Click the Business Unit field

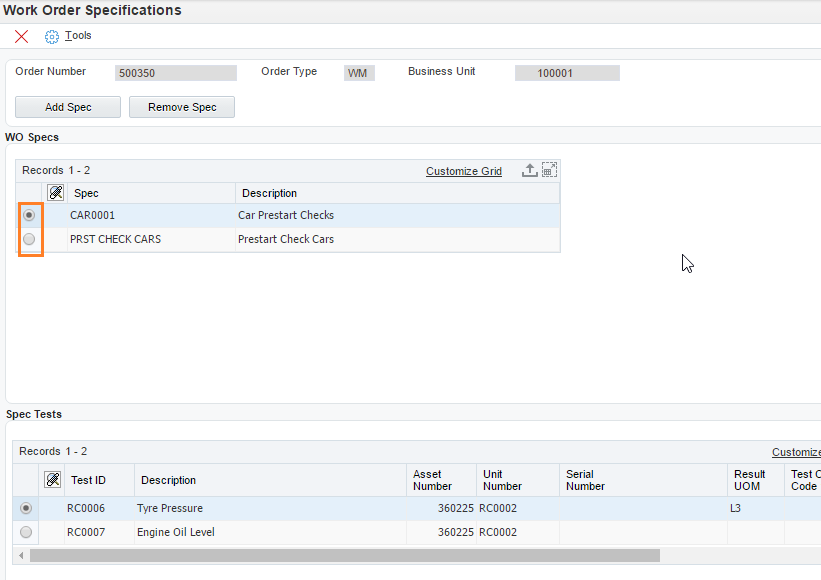[x=567, y=73]
